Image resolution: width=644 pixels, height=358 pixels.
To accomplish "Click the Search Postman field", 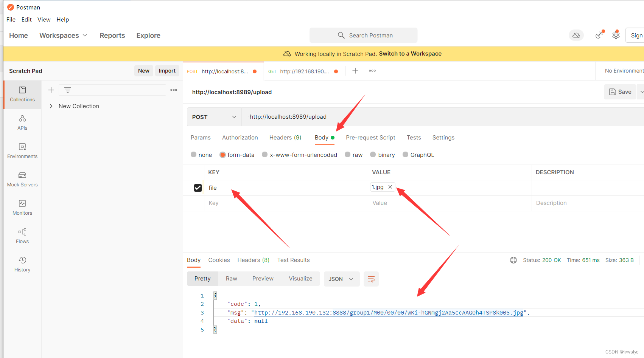I will tap(364, 35).
